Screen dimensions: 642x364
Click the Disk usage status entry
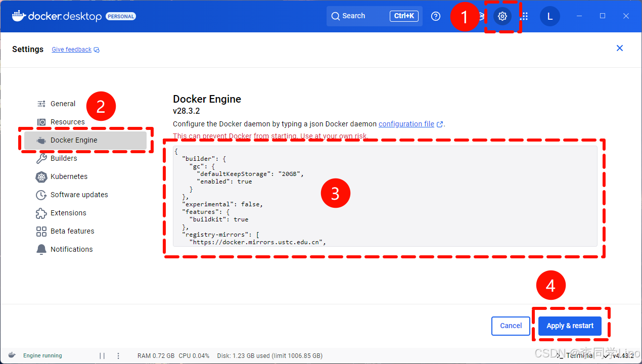pos(269,356)
